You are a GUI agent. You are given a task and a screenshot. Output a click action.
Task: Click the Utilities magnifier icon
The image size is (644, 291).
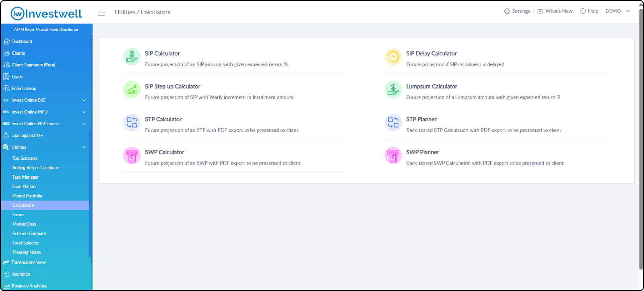click(x=6, y=147)
